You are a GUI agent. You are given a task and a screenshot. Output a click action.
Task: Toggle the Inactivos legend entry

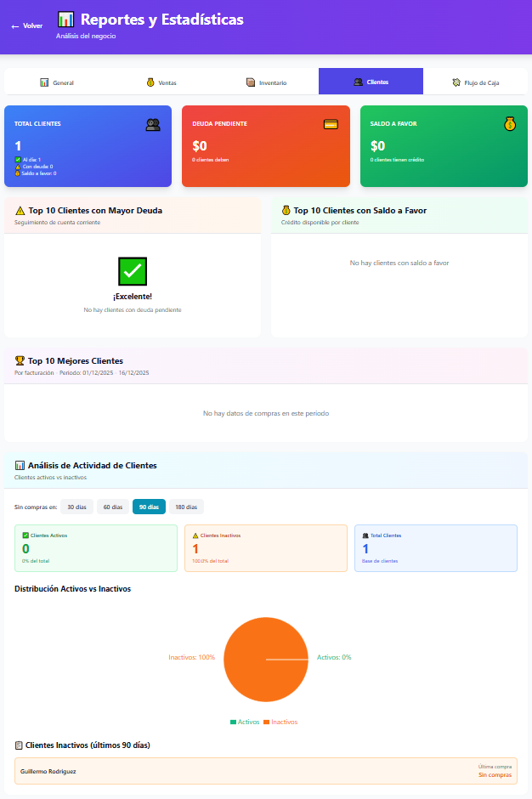[x=280, y=722]
